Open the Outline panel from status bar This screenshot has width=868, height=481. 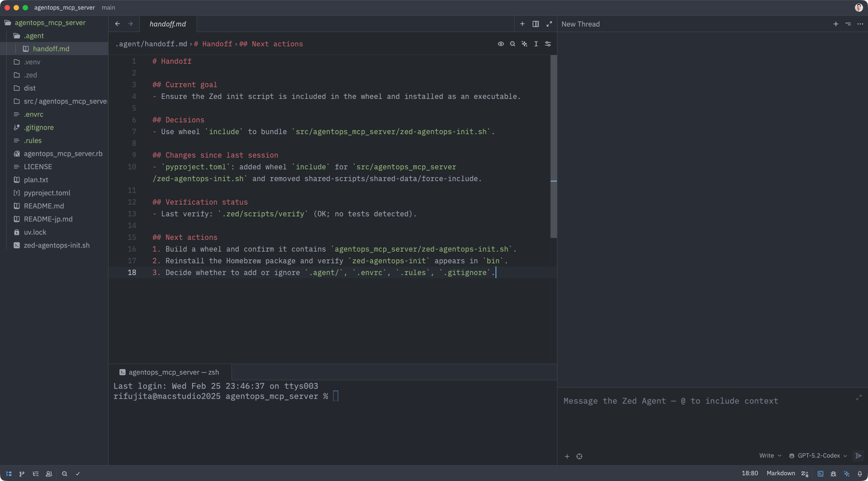(35, 474)
